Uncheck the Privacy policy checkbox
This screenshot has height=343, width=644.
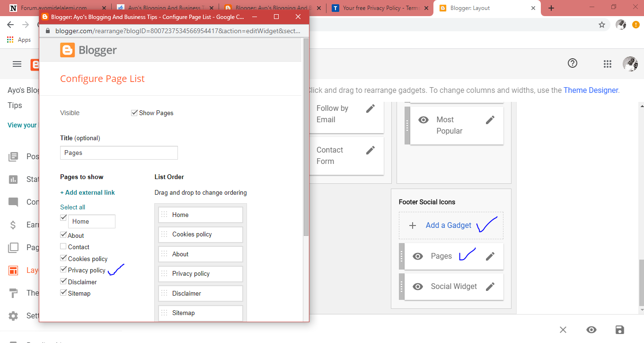pyautogui.click(x=63, y=270)
